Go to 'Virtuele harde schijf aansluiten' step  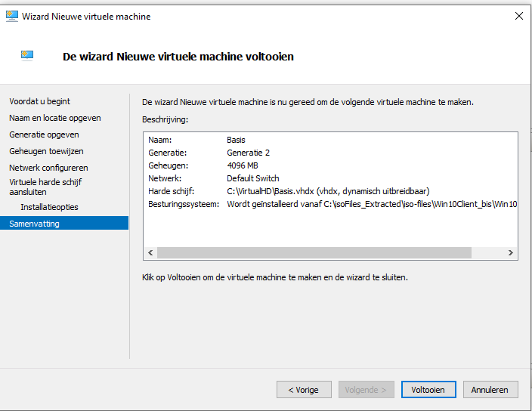(45, 187)
